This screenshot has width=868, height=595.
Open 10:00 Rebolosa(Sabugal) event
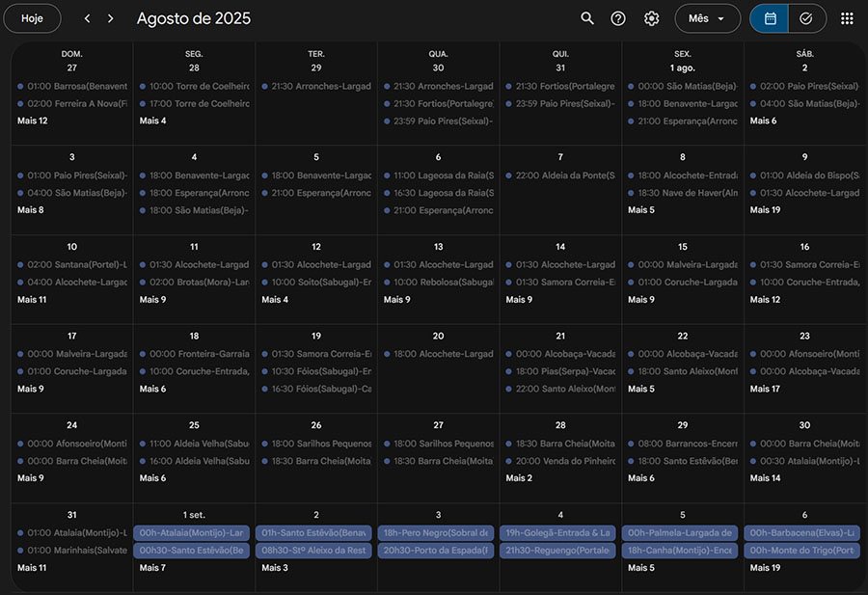(439, 282)
